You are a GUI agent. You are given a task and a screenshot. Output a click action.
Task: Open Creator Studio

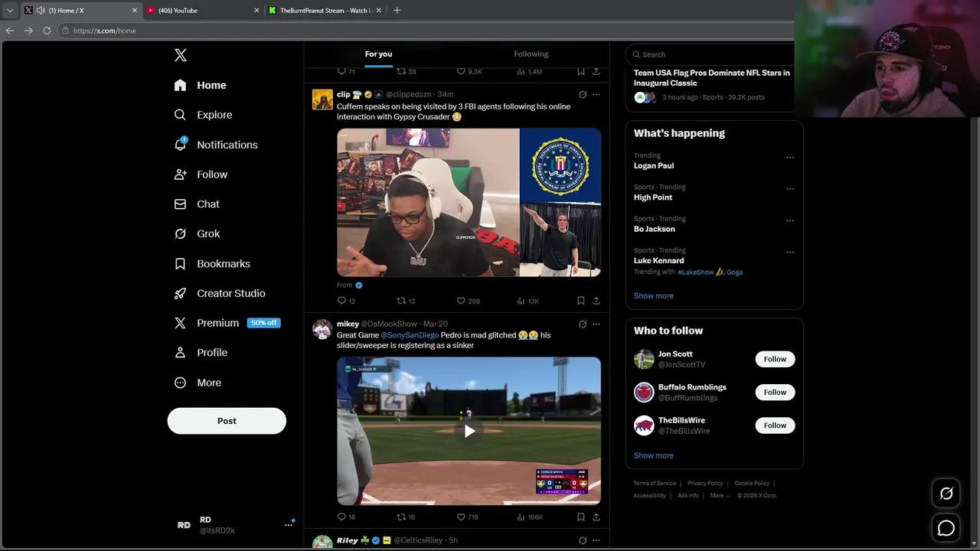click(220, 293)
